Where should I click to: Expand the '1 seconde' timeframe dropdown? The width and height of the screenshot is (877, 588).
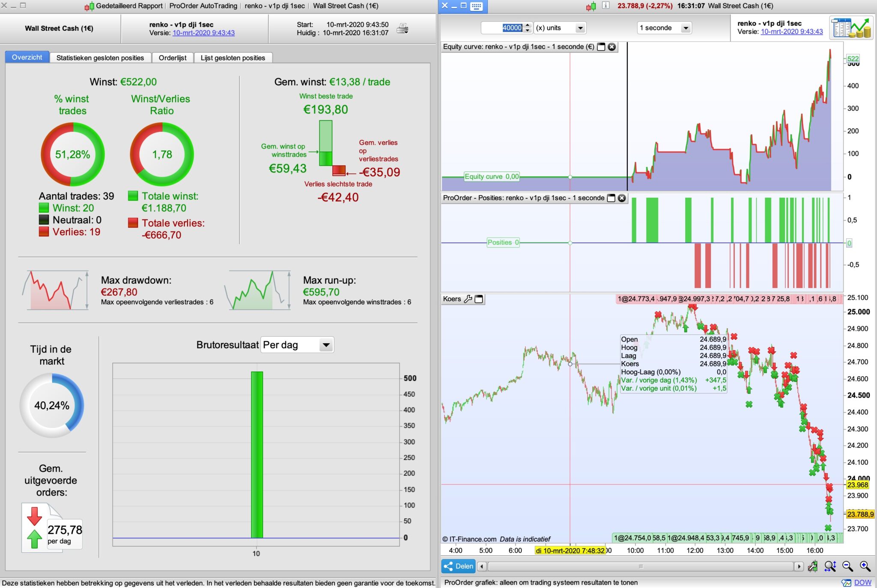point(686,28)
